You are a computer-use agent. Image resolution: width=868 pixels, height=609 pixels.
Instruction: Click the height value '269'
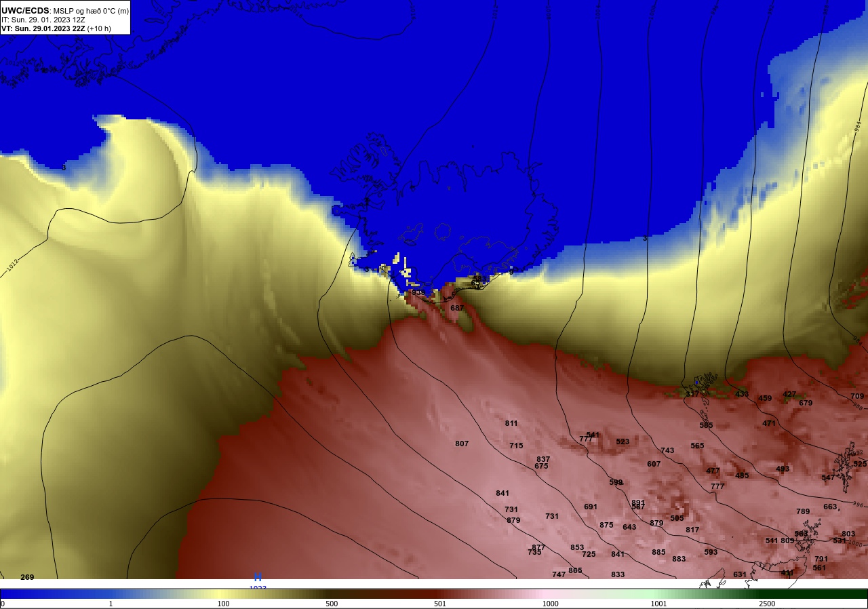[27, 577]
